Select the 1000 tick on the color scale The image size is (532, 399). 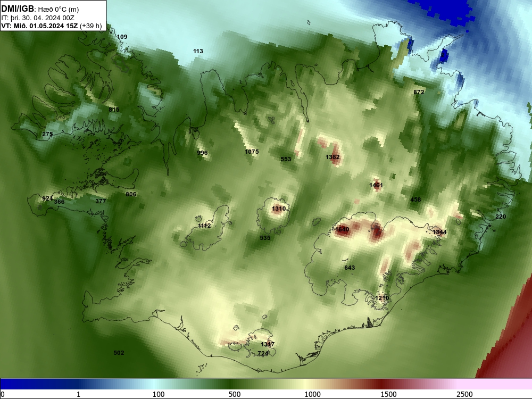point(312,394)
